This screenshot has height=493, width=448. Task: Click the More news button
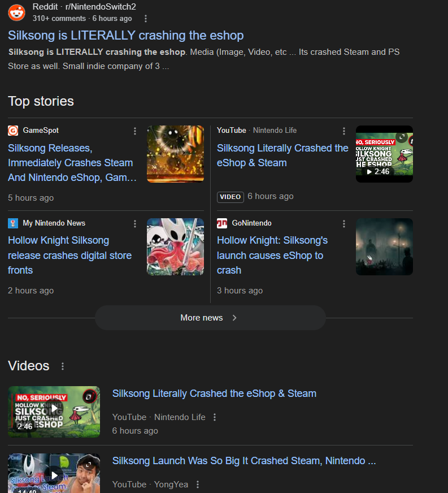210,318
